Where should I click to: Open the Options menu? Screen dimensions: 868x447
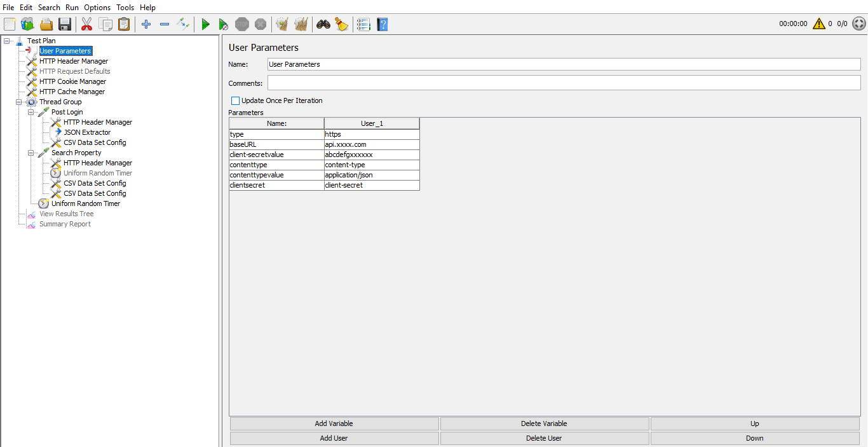coord(97,7)
